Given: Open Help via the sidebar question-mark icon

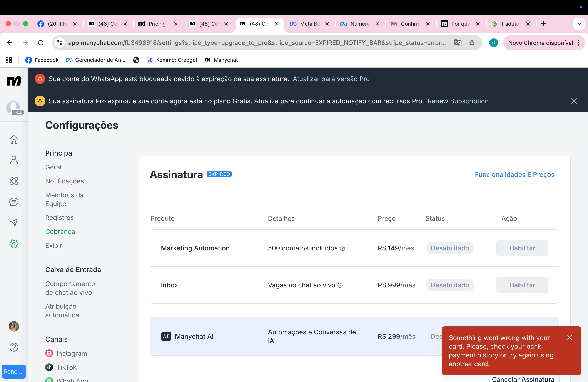Looking at the screenshot, I should tap(14, 347).
